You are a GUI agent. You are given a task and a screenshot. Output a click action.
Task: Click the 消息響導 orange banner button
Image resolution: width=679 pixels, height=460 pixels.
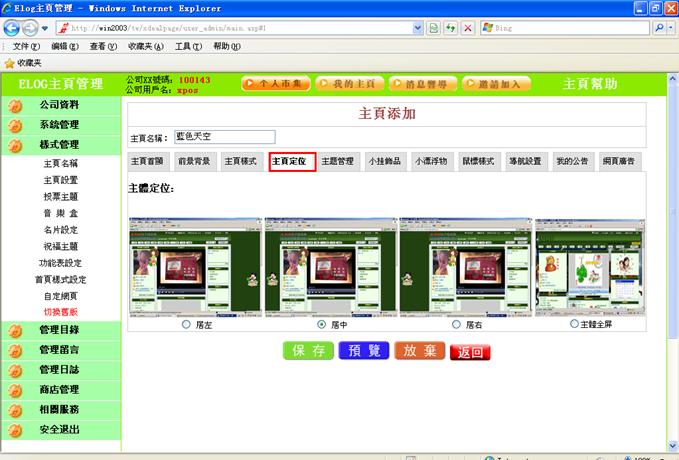tap(422, 84)
